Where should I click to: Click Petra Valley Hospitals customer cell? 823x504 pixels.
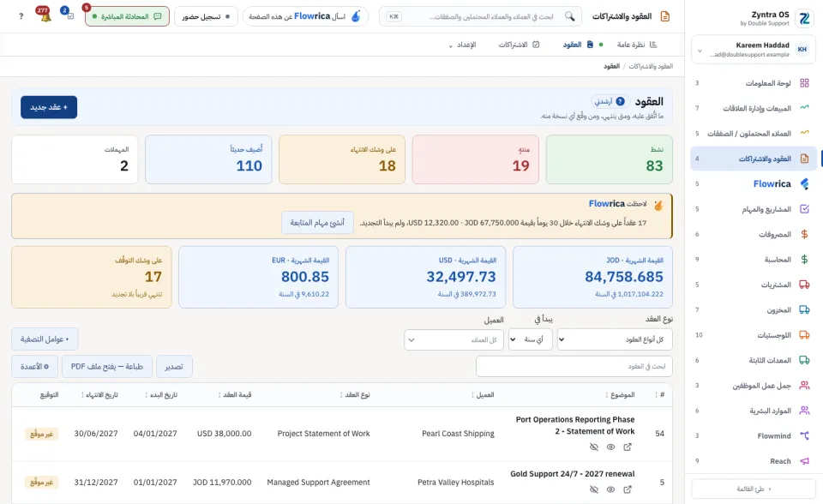(456, 482)
